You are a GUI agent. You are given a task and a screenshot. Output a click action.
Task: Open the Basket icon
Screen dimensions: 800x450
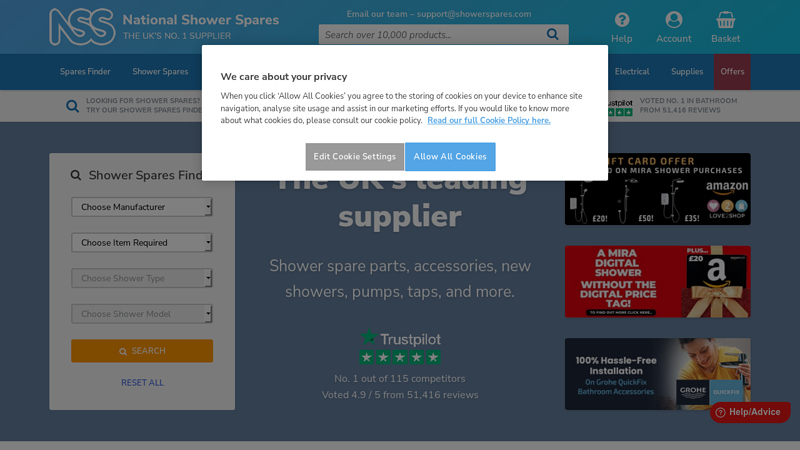pyautogui.click(x=726, y=20)
